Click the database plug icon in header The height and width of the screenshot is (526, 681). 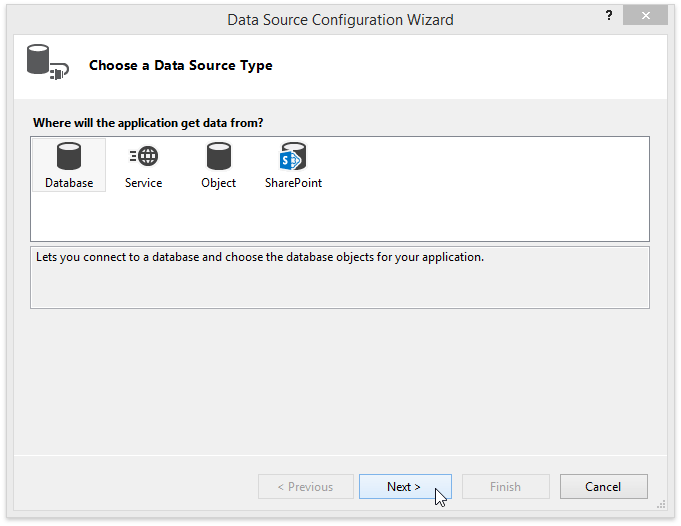coord(47,65)
